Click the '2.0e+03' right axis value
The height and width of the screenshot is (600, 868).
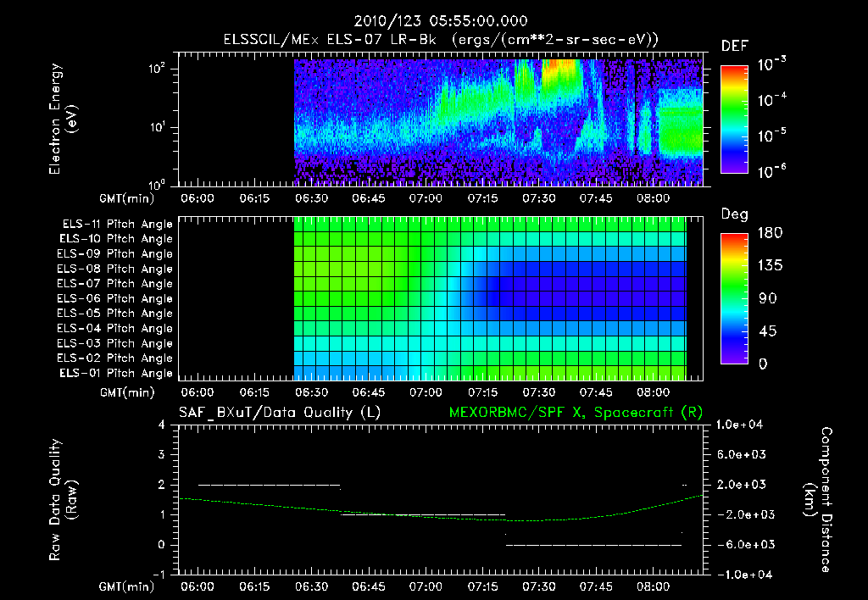tap(742, 485)
